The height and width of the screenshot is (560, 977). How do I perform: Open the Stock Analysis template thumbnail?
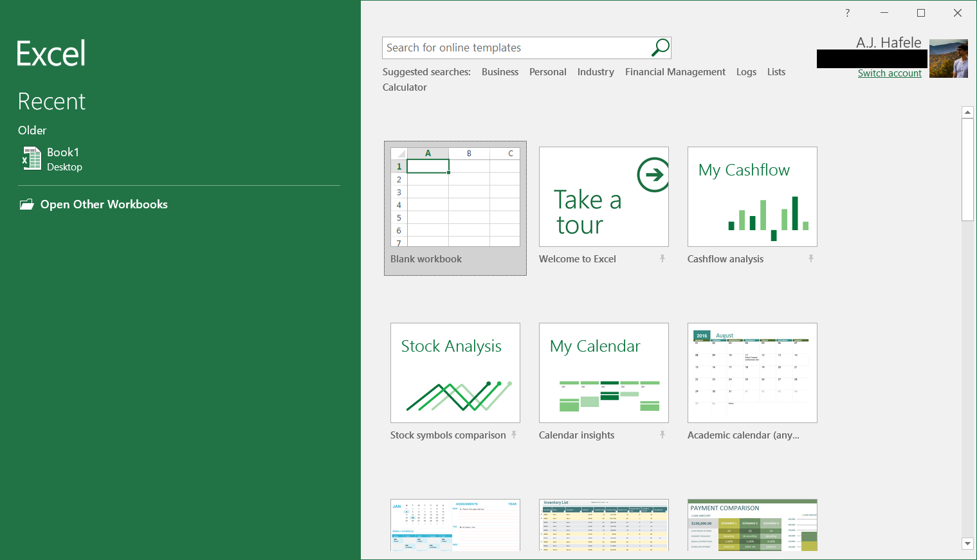(455, 373)
